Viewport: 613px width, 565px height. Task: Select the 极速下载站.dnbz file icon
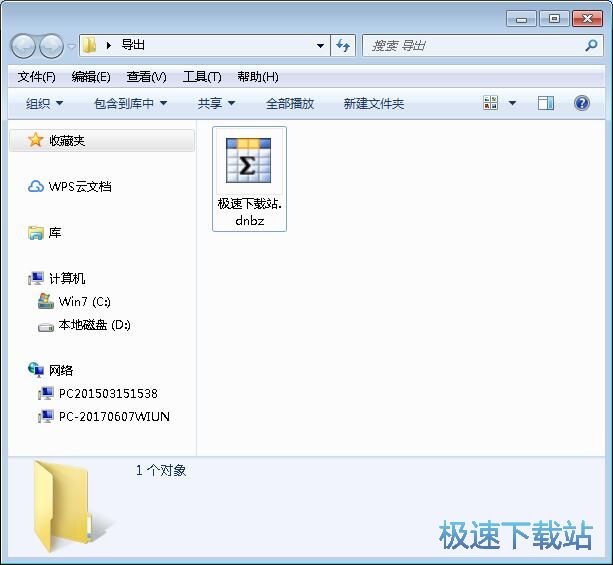(x=249, y=160)
